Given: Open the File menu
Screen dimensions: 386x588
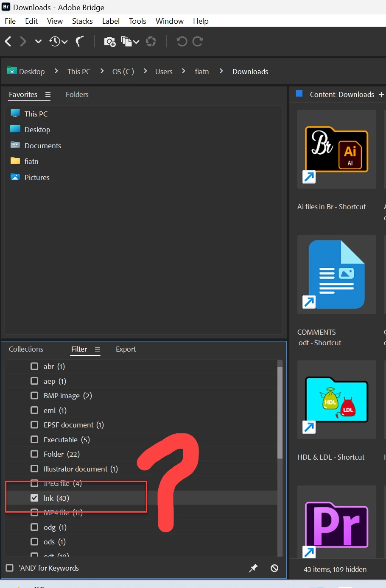Looking at the screenshot, I should pos(10,21).
